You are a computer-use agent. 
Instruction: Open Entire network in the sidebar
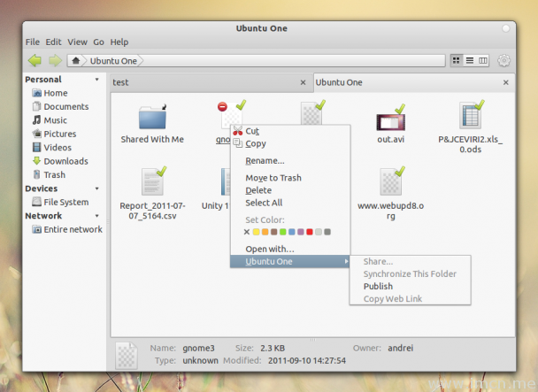point(67,229)
